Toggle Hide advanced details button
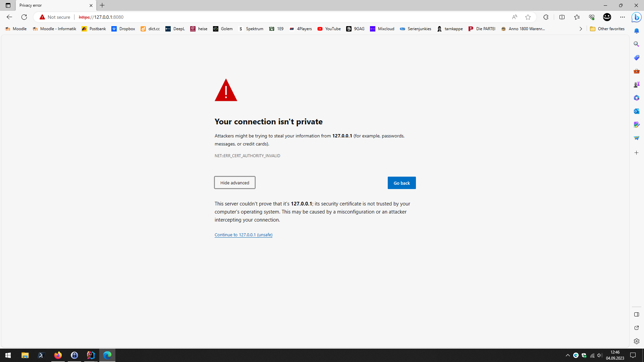 234,183
